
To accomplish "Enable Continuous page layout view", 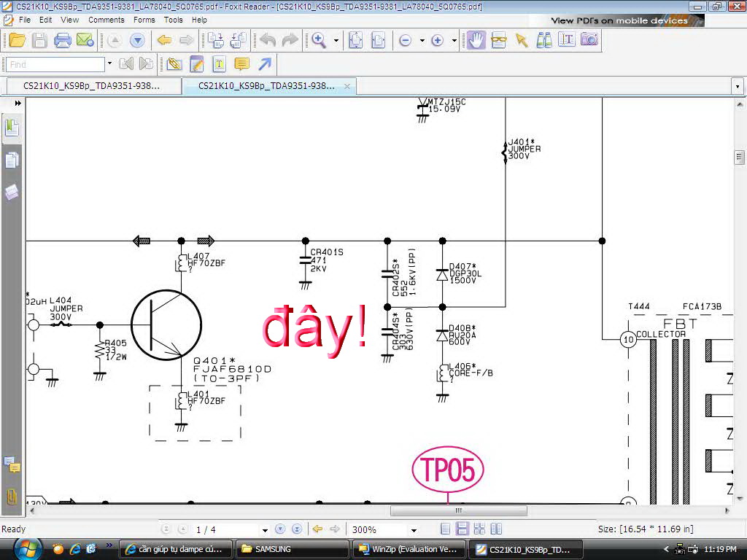I will tap(462, 529).
